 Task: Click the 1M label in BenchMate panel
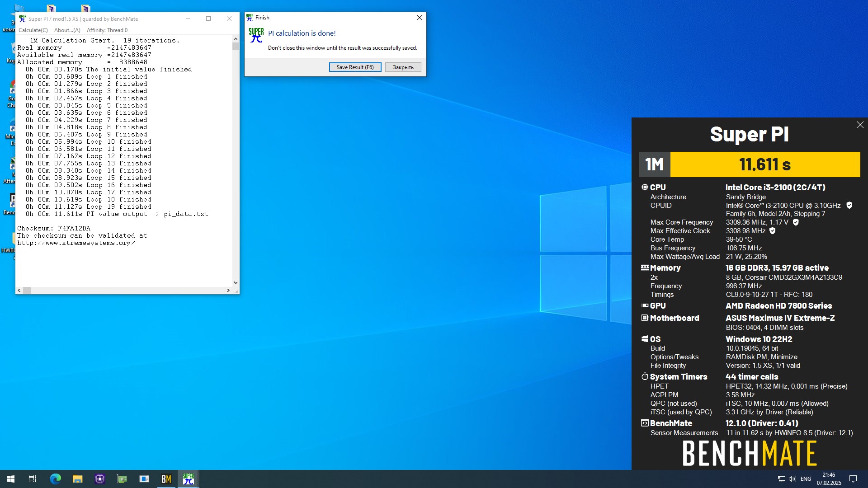click(654, 164)
